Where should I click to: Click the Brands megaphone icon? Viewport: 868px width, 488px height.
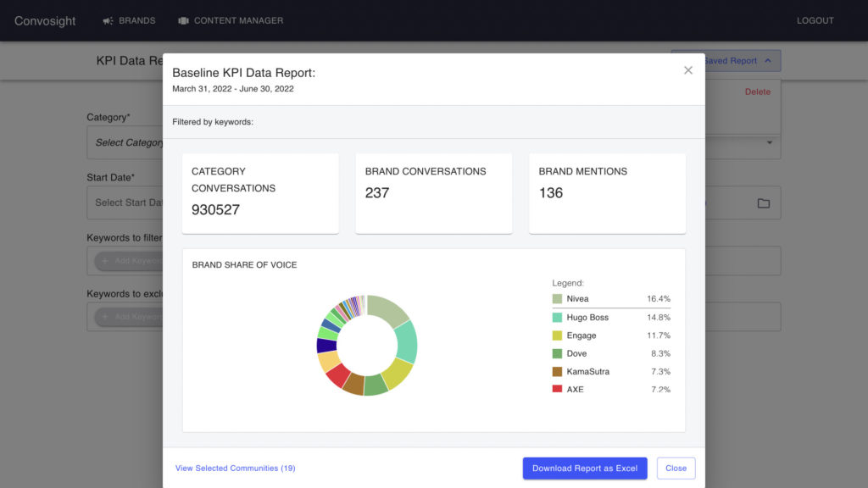click(108, 20)
